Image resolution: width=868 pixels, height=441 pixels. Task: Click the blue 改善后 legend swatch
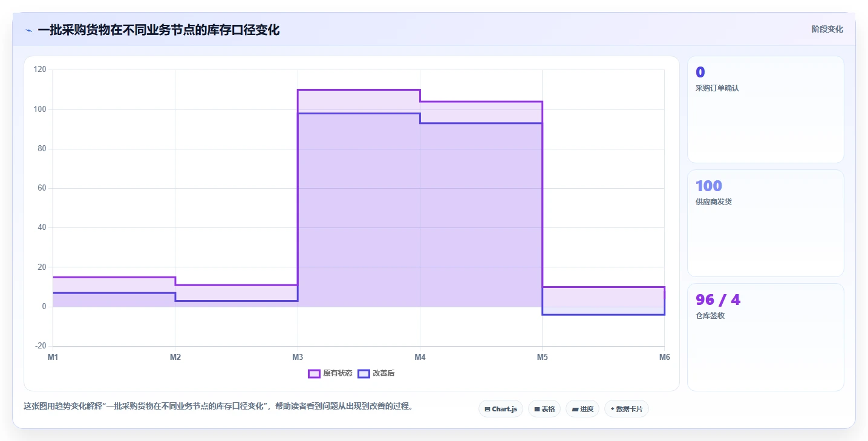[364, 373]
